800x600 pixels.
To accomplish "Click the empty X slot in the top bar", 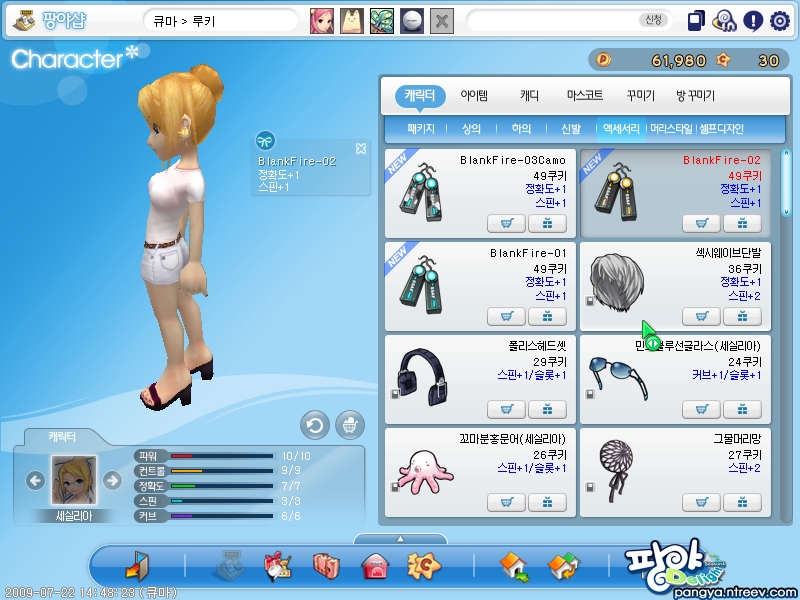I will click(x=442, y=21).
